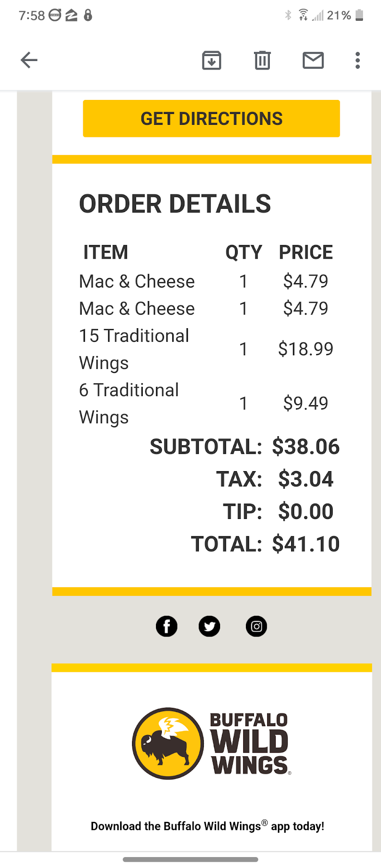Tap the Wi-Fi status icon

(303, 15)
